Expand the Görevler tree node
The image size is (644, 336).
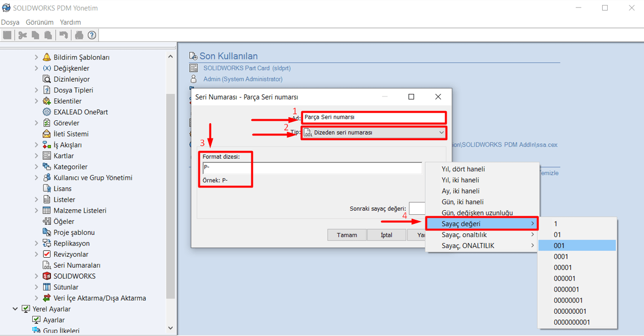[36, 123]
